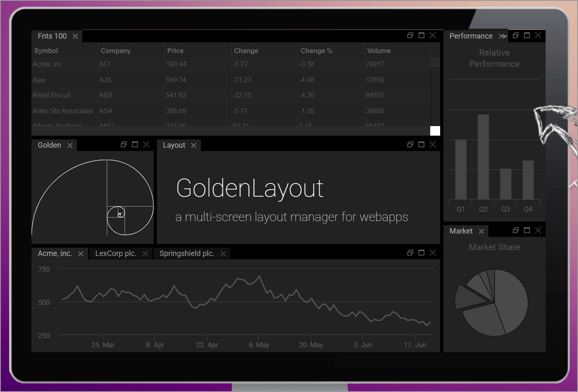Image resolution: width=578 pixels, height=392 pixels.
Task: Sort by the Symbol column header
Action: tap(65, 51)
